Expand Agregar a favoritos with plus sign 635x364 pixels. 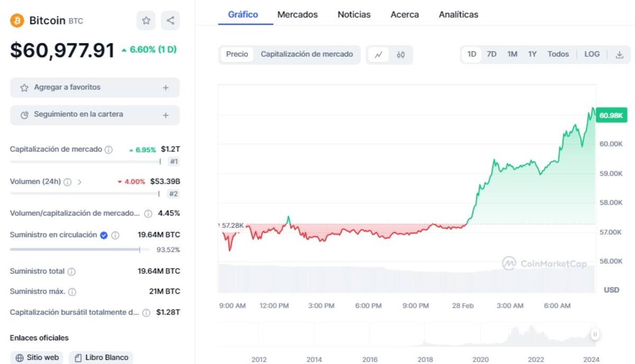coord(166,88)
